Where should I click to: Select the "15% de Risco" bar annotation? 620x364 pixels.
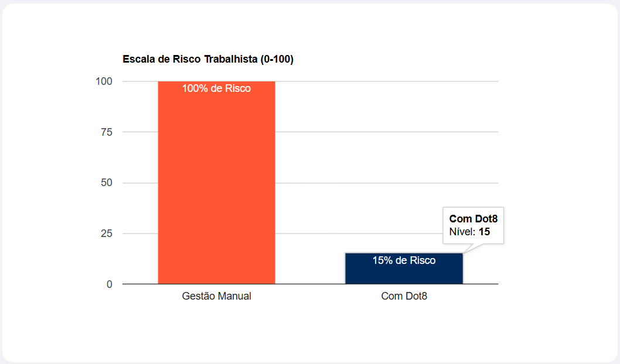point(404,260)
